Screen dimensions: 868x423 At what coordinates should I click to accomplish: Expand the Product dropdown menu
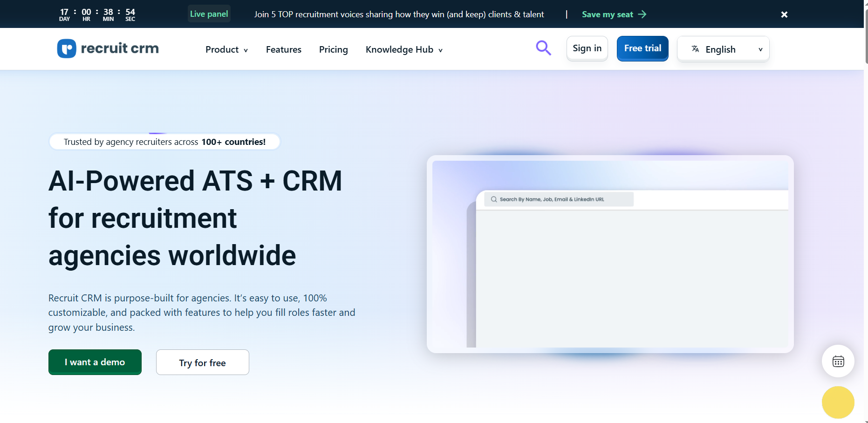pyautogui.click(x=226, y=49)
